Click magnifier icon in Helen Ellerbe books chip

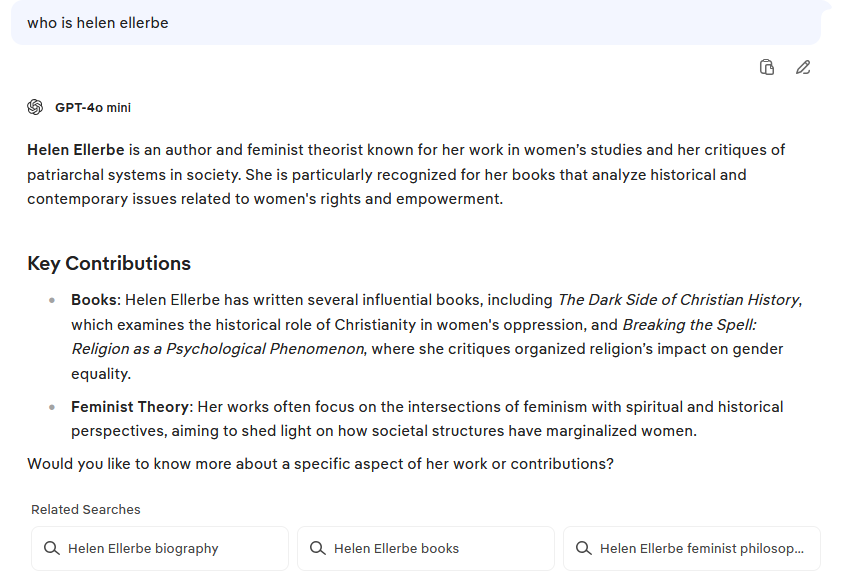[x=318, y=548]
